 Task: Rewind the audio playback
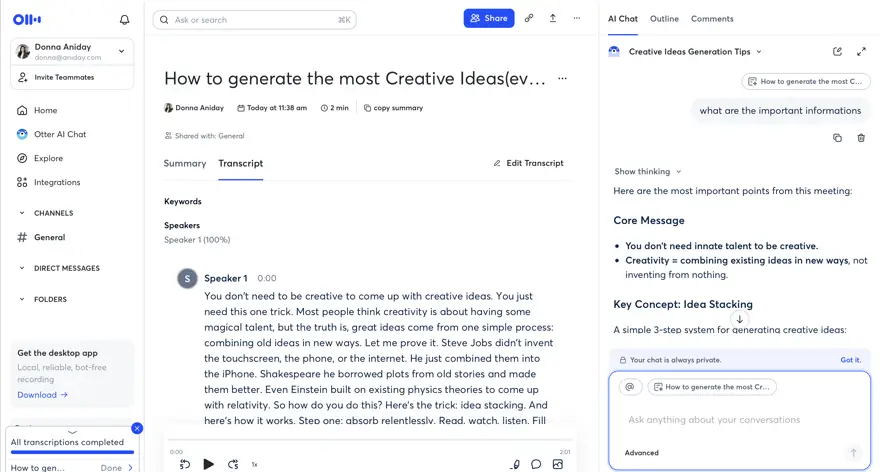185,464
